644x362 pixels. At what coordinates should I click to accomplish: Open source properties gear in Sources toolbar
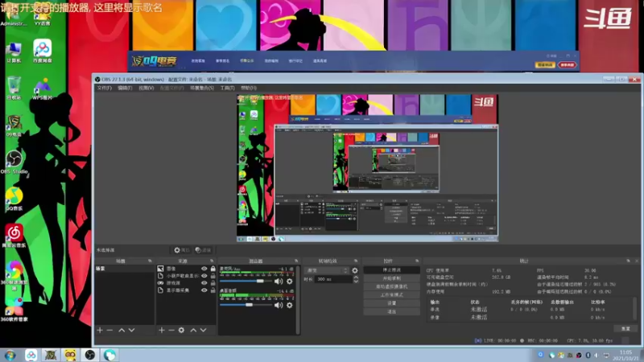tap(181, 330)
